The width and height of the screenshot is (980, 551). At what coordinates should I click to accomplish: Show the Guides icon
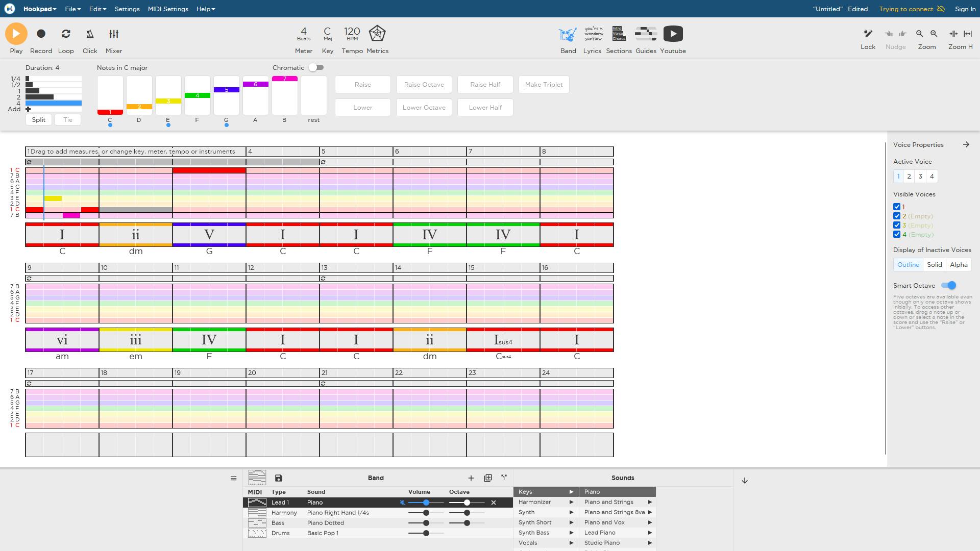pos(646,34)
